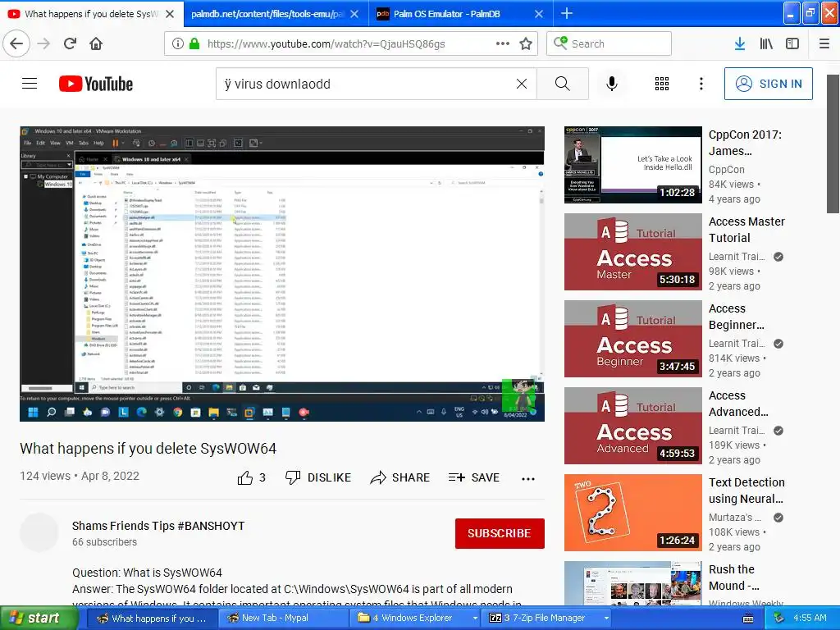
Task: Open Shams Friends Tips #BANSHOYT channel
Action: point(158,526)
